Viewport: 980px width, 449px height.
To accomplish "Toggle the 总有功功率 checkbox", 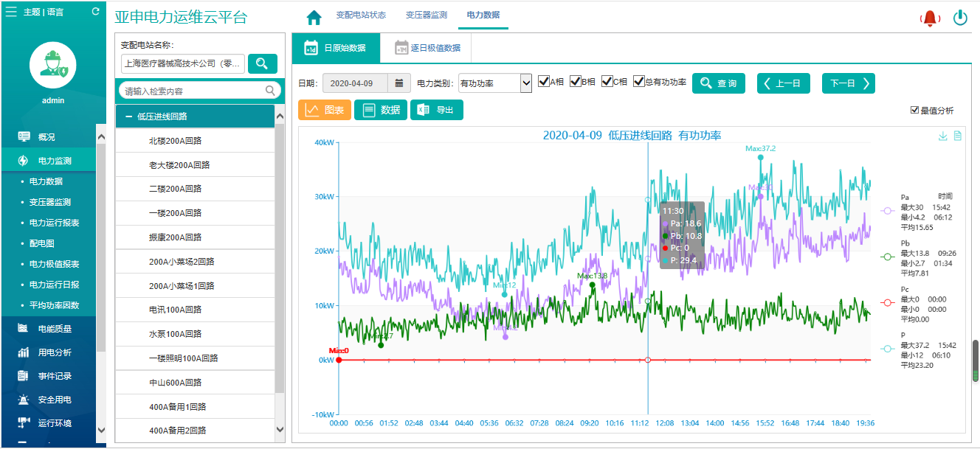I will click(639, 82).
